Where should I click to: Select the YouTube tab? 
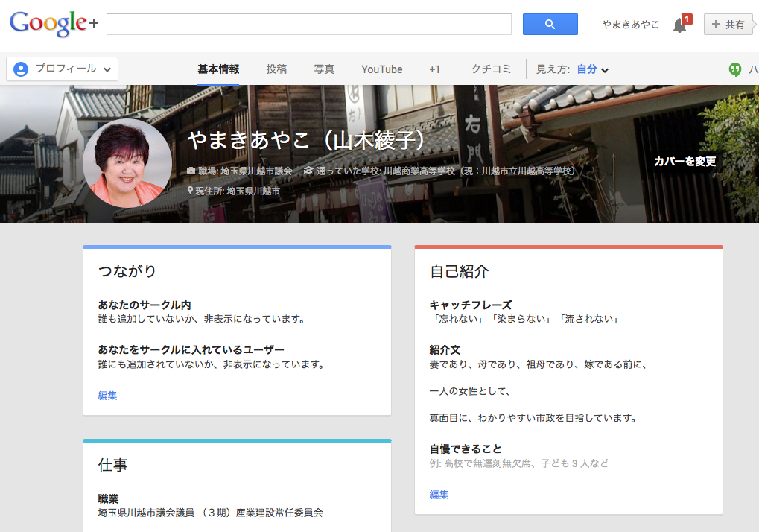(381, 69)
